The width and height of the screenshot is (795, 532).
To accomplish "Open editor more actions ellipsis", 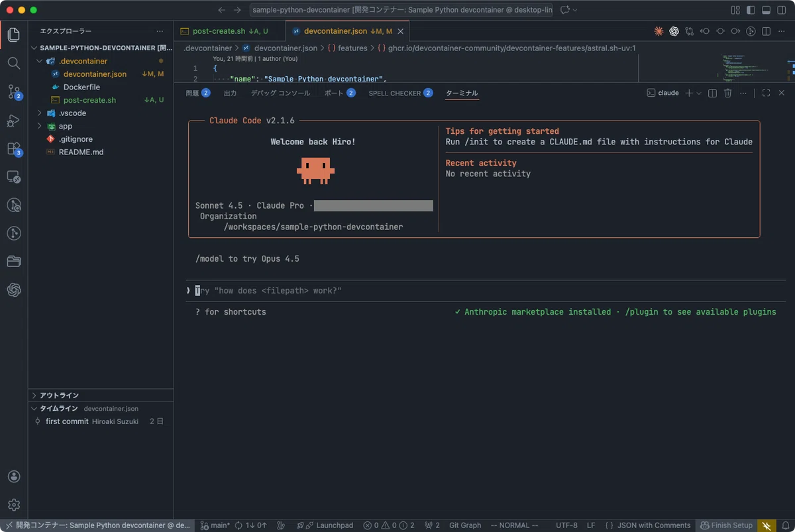I will click(781, 31).
